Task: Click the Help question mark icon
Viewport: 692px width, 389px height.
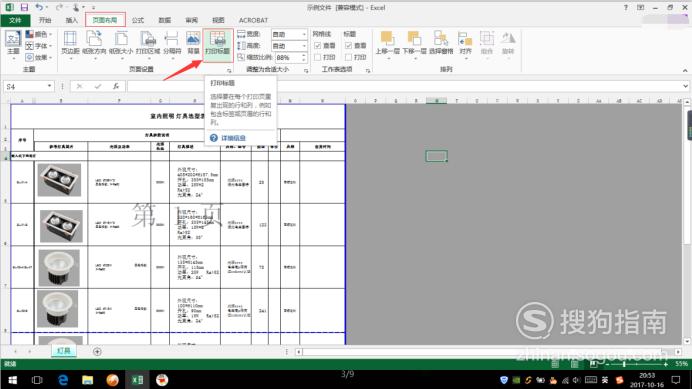Action: pyautogui.click(x=626, y=8)
